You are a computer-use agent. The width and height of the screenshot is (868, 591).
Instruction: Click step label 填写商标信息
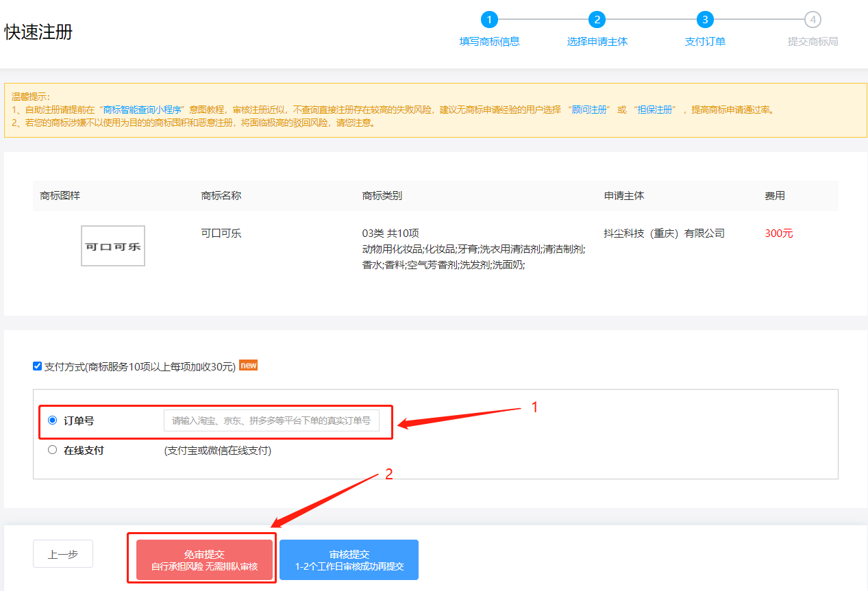(x=489, y=42)
